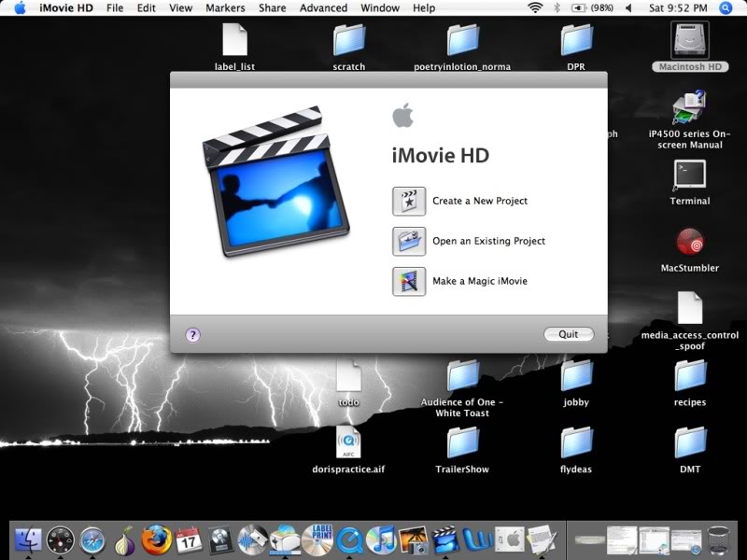Image resolution: width=747 pixels, height=560 pixels.
Task: Click the Open an Existing Project icon
Action: 409,242
